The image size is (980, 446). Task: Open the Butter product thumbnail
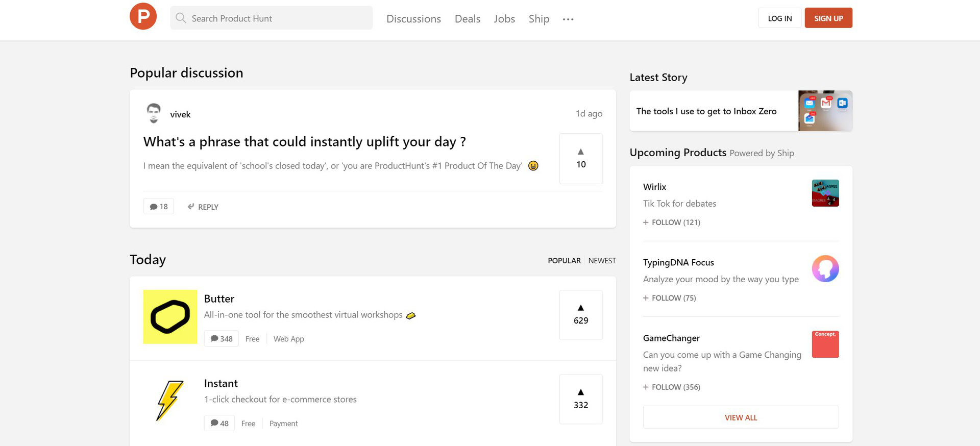(x=170, y=317)
